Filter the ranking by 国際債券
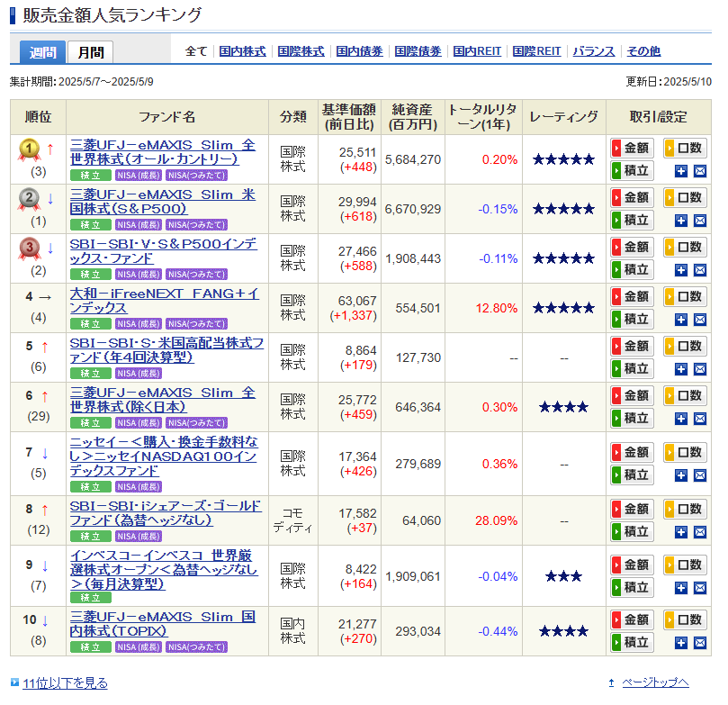728x705 pixels. [x=418, y=51]
